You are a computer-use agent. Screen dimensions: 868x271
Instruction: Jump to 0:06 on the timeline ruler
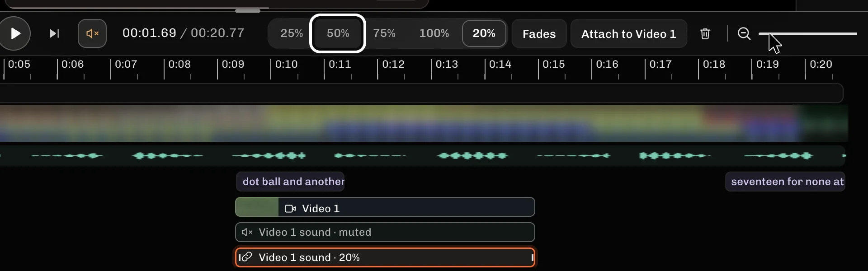pyautogui.click(x=72, y=64)
